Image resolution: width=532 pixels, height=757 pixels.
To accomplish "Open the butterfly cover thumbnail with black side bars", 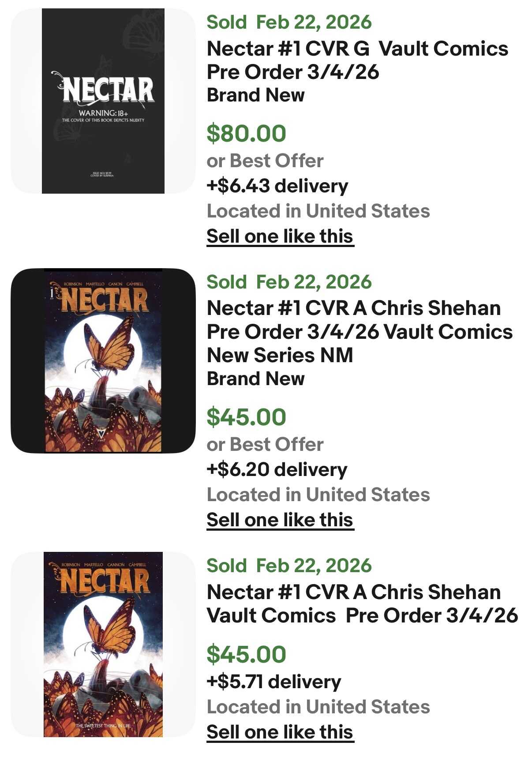I will point(103,360).
